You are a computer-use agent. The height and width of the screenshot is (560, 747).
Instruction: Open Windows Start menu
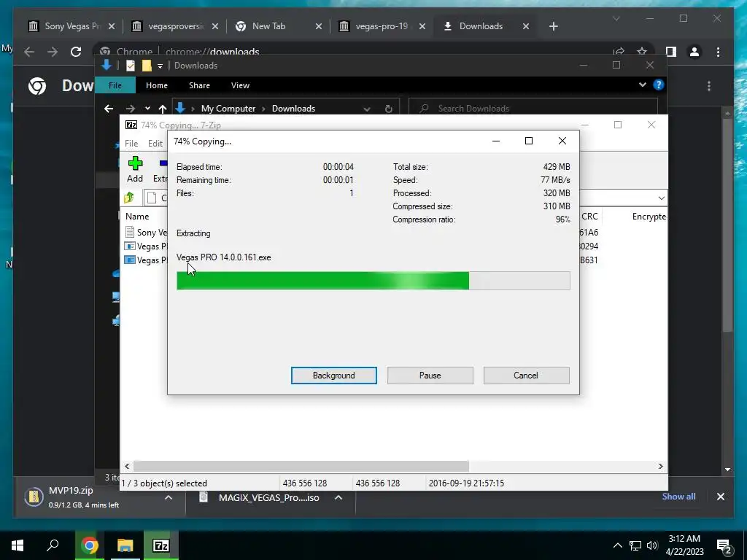coord(18,545)
